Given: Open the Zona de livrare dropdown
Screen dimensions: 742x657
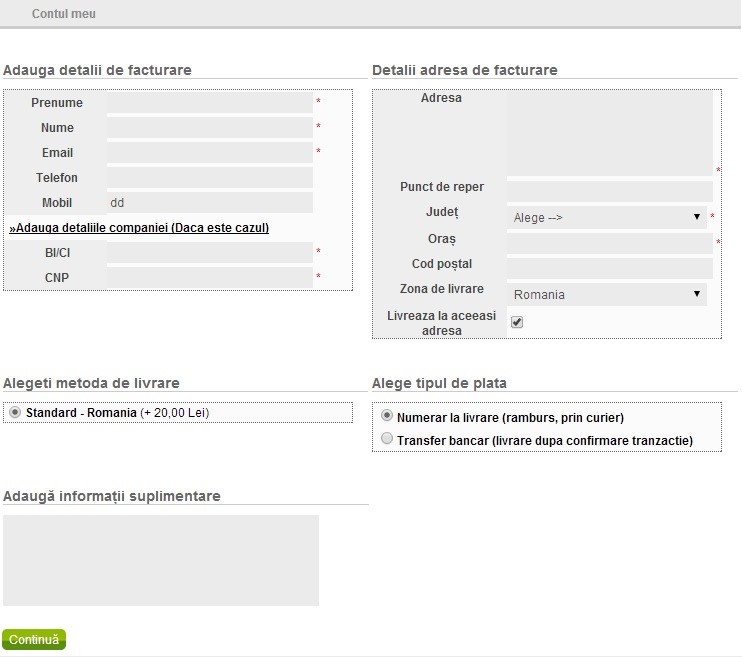Looking at the screenshot, I should click(x=606, y=294).
